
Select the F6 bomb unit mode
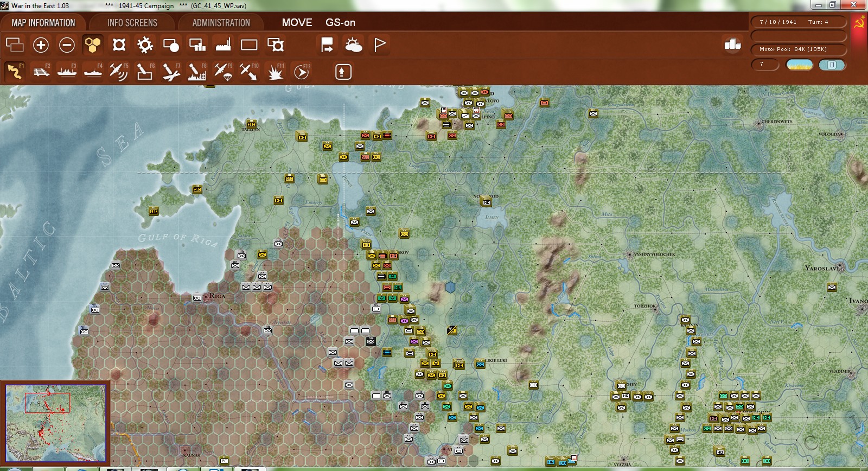click(145, 72)
